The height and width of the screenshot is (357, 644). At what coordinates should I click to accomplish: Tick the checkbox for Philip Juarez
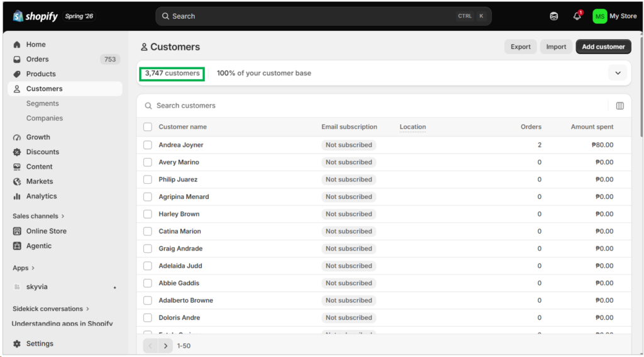(x=147, y=179)
